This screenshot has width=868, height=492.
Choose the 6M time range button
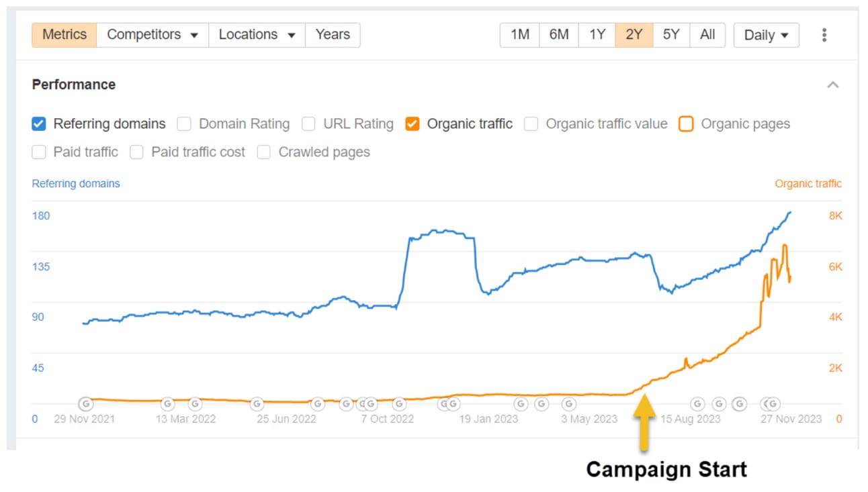559,35
